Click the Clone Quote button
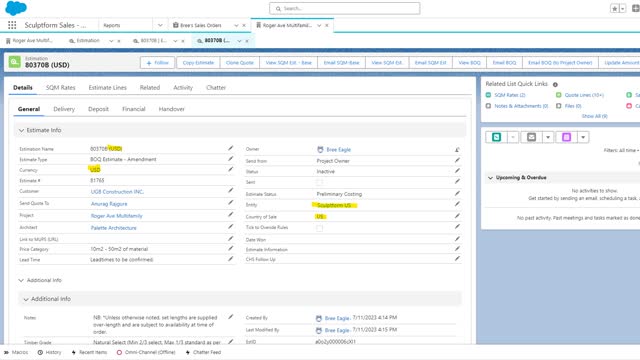Image resolution: width=640 pixels, height=360 pixels. pos(240,63)
